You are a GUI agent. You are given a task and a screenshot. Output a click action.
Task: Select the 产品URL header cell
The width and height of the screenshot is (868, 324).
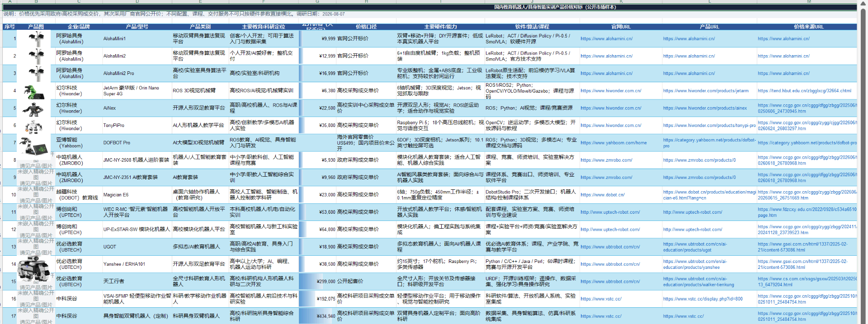pos(709,27)
